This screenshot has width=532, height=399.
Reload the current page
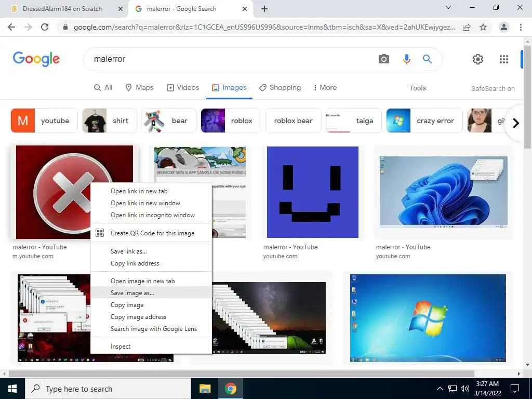point(45,27)
